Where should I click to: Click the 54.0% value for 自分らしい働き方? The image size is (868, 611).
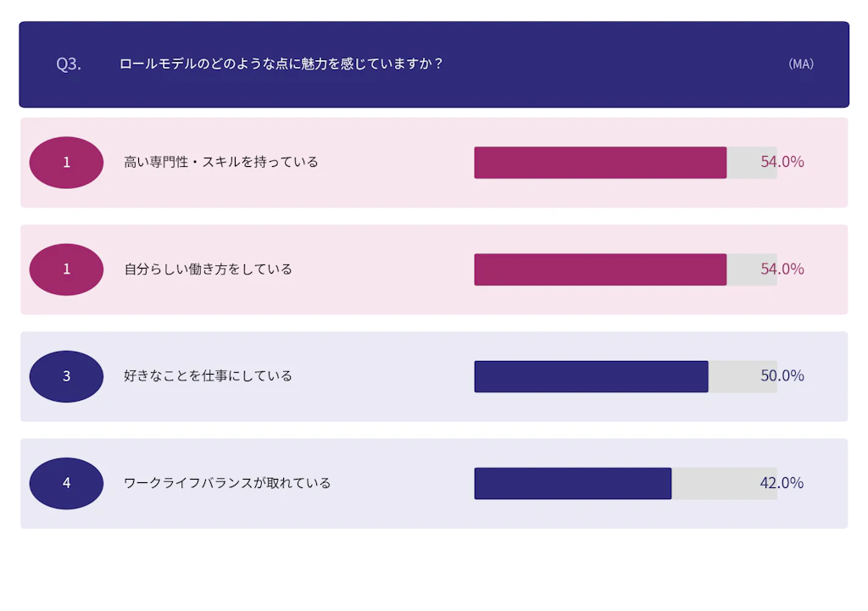click(x=782, y=269)
